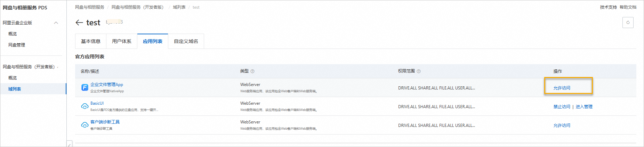Expand the 网盘与相册服务（开发者版）sidebar section
The width and height of the screenshot is (644, 147).
[x=58, y=67]
